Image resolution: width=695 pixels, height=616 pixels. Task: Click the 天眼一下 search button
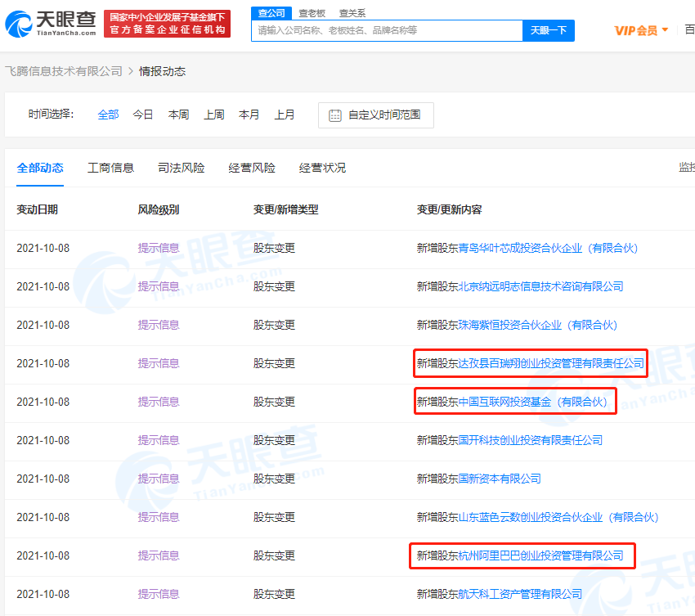(548, 30)
